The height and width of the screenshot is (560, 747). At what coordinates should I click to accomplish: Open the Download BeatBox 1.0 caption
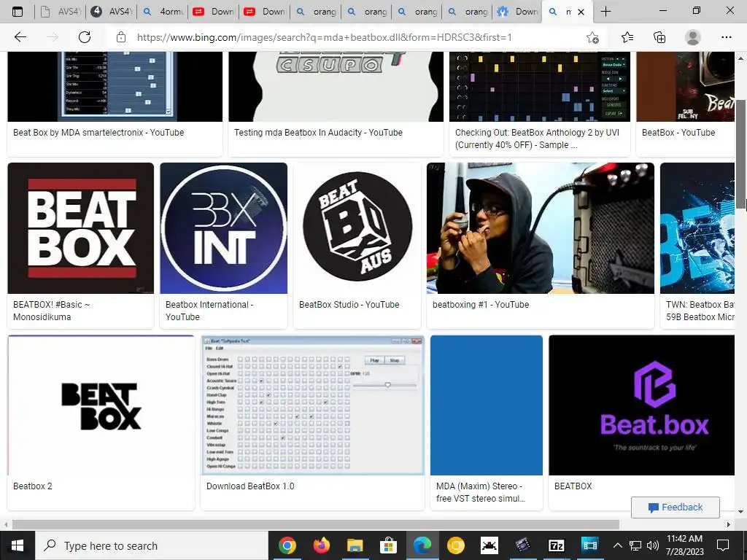pos(250,486)
